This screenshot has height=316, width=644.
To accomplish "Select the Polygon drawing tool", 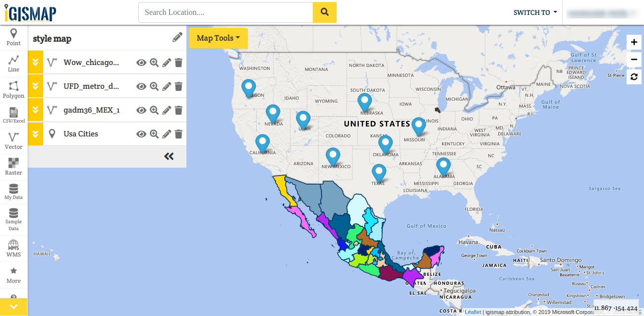I will pyautogui.click(x=13, y=89).
